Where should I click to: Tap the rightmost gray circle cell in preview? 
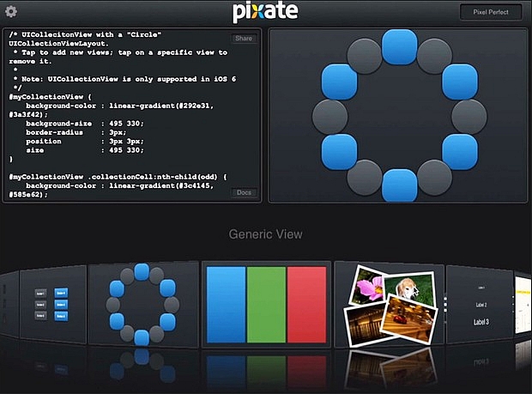pyautogui.click(x=469, y=117)
